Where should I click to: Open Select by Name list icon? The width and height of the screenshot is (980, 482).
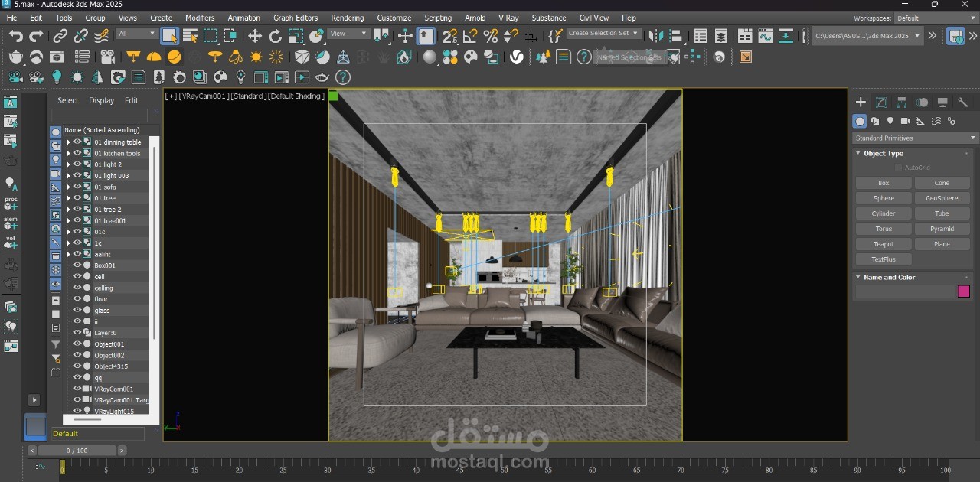(190, 35)
